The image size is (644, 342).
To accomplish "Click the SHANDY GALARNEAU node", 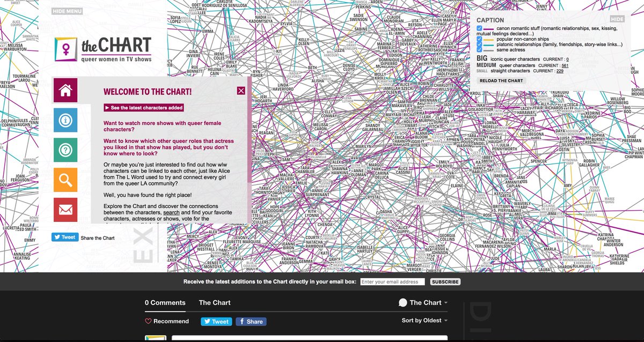I will (x=373, y=128).
